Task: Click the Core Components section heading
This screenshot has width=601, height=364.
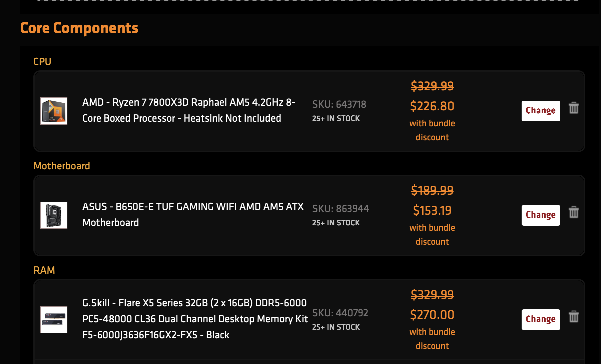Action: pos(79,28)
